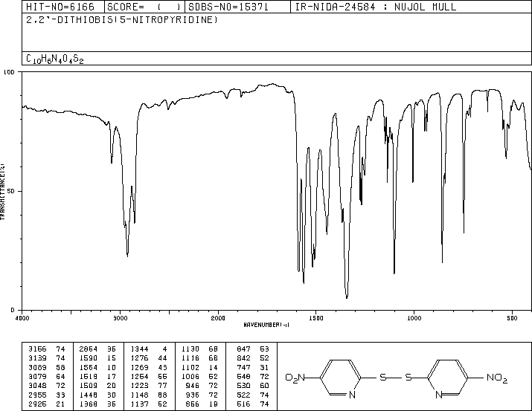Select peak table entry 1130
The height and width of the screenshot is (411, 532).
(190, 349)
